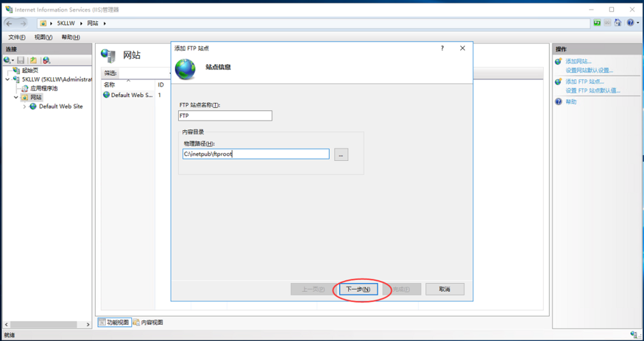Click 网站 in the address breadcrumb
This screenshot has width=644, height=341.
93,23
